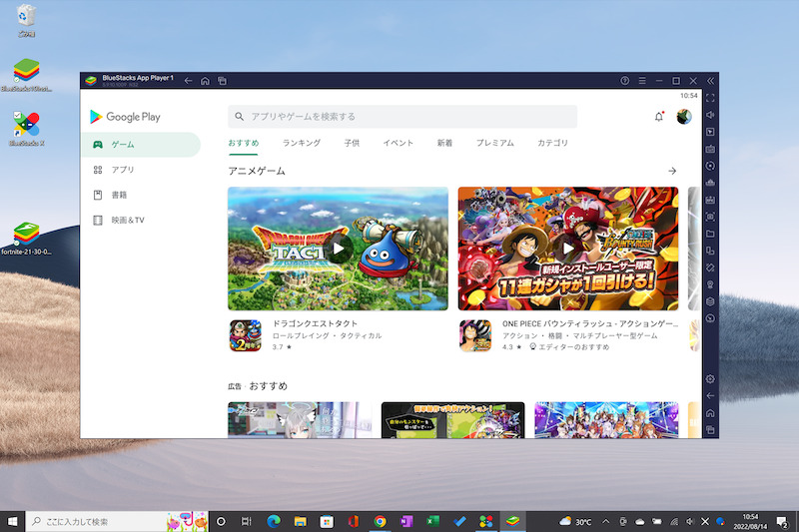Image resolution: width=799 pixels, height=532 pixels.
Task: Open the Google account profile avatar
Action: coord(684,117)
